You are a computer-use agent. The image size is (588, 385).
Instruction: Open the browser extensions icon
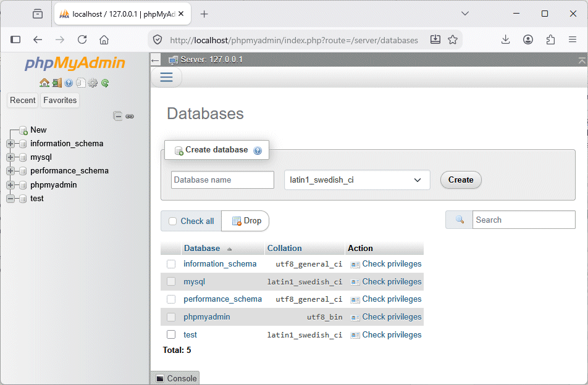pyautogui.click(x=550, y=39)
